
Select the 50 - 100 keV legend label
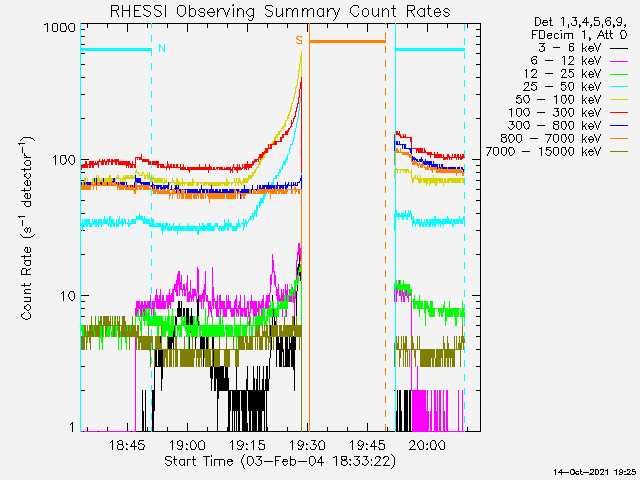point(558,100)
